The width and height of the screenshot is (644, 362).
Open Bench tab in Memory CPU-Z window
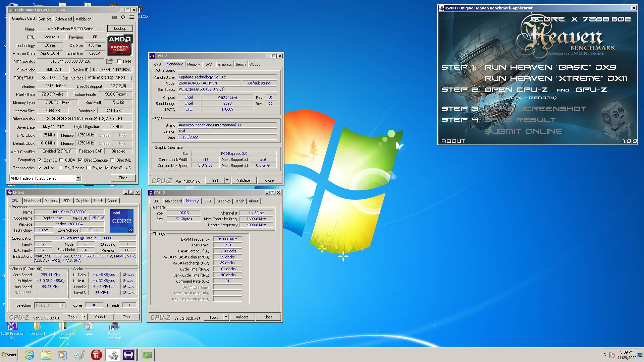click(239, 201)
